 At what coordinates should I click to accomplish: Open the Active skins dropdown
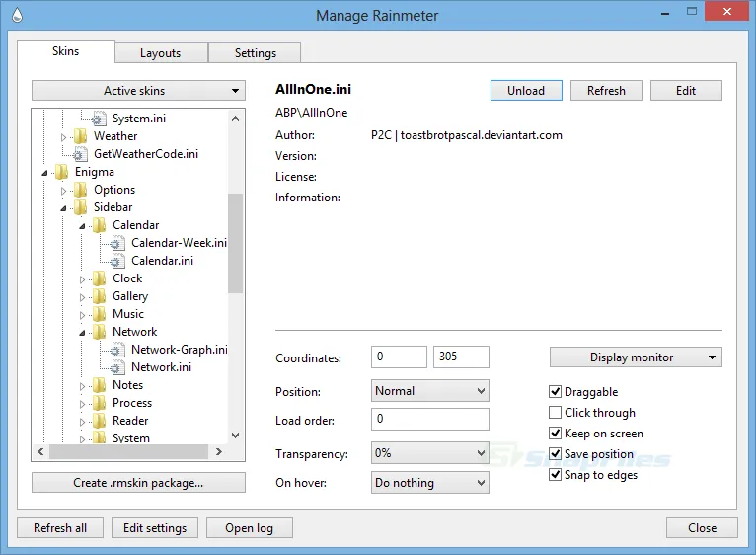click(138, 91)
